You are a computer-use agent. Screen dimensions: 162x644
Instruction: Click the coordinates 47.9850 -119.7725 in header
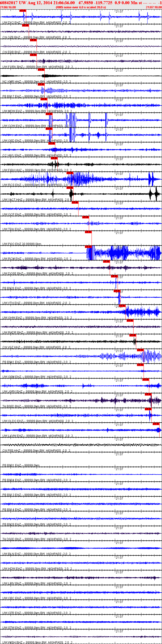pyautogui.click(x=95, y=2)
